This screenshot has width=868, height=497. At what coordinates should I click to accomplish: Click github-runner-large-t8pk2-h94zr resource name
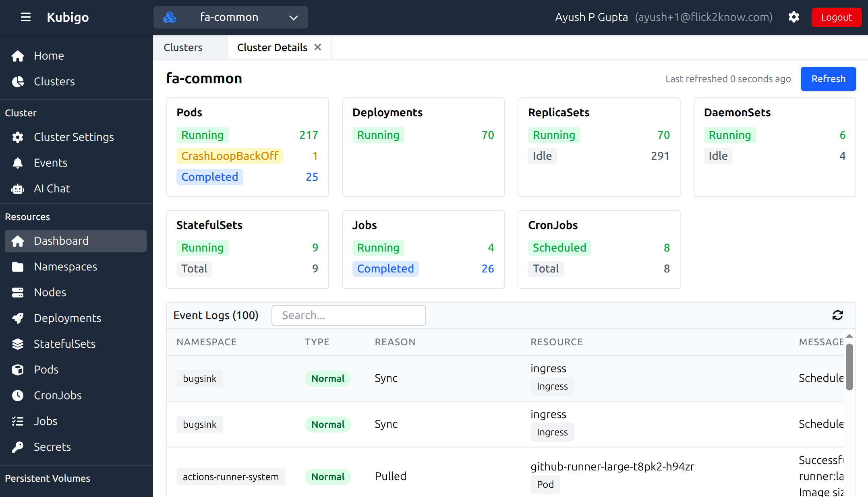tap(612, 467)
